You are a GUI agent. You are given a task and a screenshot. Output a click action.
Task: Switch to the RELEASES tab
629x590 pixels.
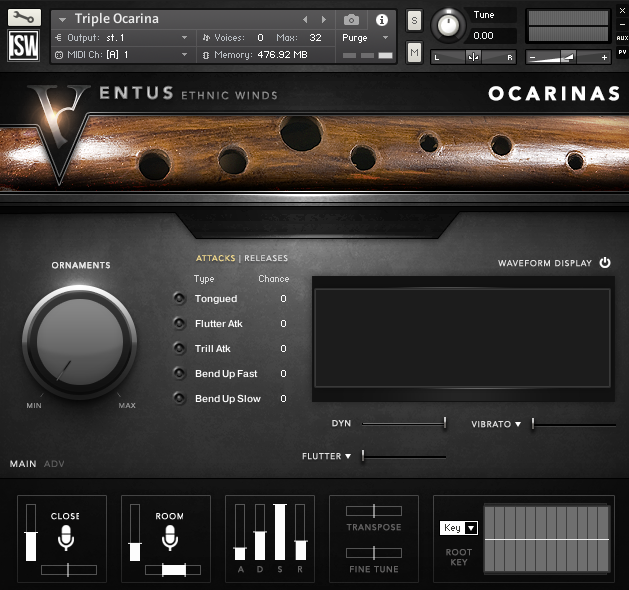pyautogui.click(x=266, y=258)
